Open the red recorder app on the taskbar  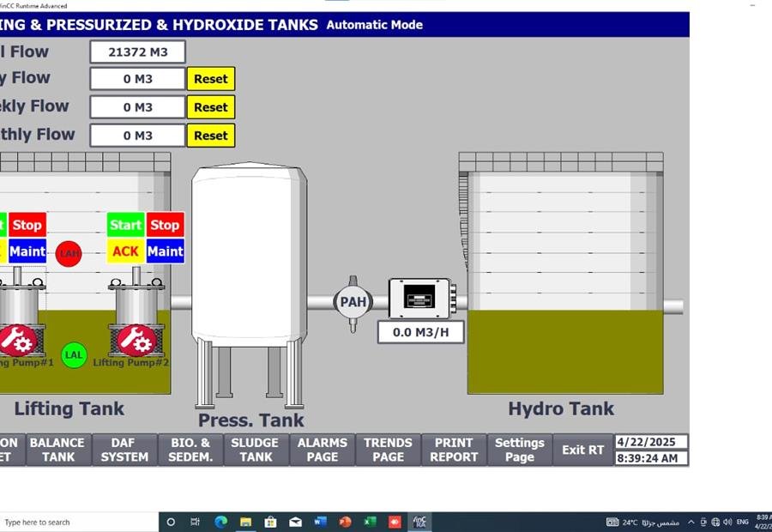click(x=395, y=522)
